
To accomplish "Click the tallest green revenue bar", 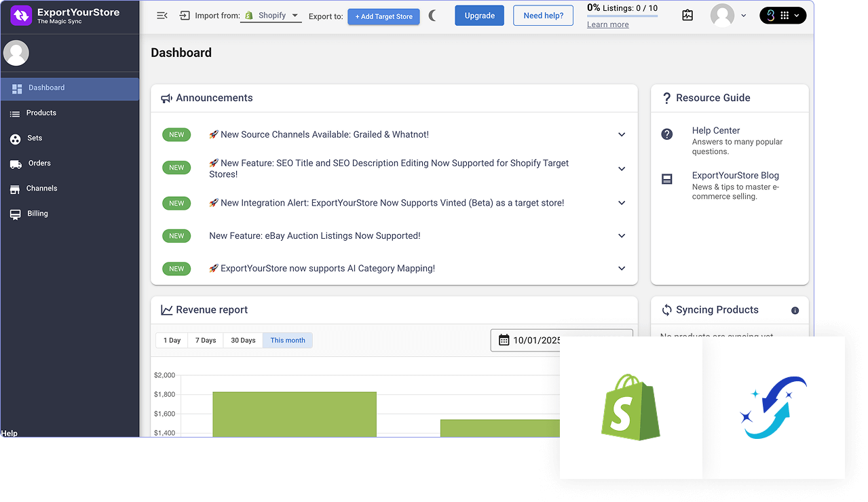I will (295, 414).
